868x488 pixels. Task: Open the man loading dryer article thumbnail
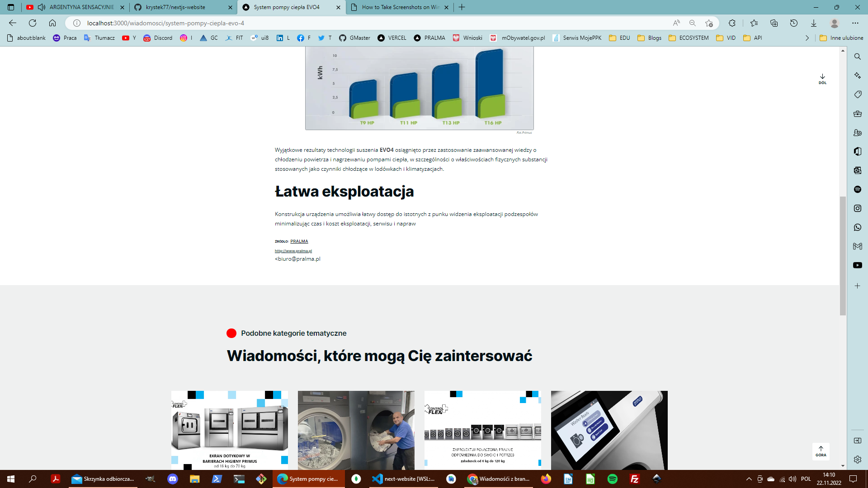point(356,430)
